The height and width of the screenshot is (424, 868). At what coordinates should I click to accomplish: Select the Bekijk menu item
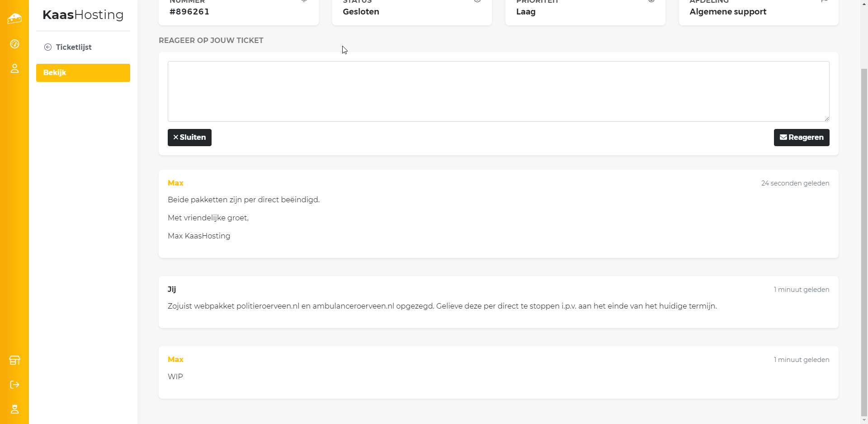coord(83,73)
